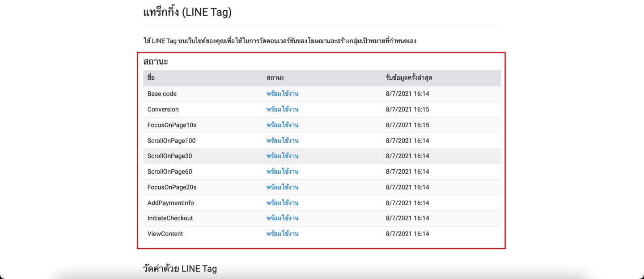Open the Conversion status link
Screen dimensions: 644x279
click(282, 109)
